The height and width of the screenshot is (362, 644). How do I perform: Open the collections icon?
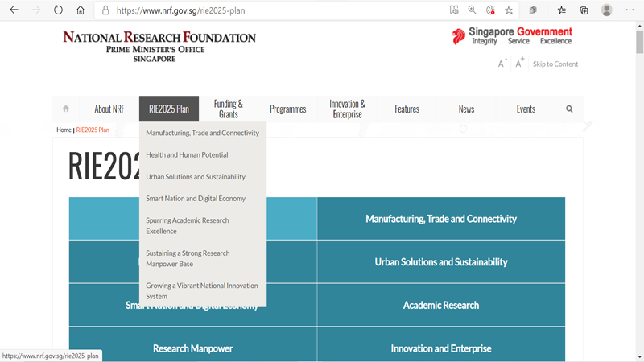584,10
